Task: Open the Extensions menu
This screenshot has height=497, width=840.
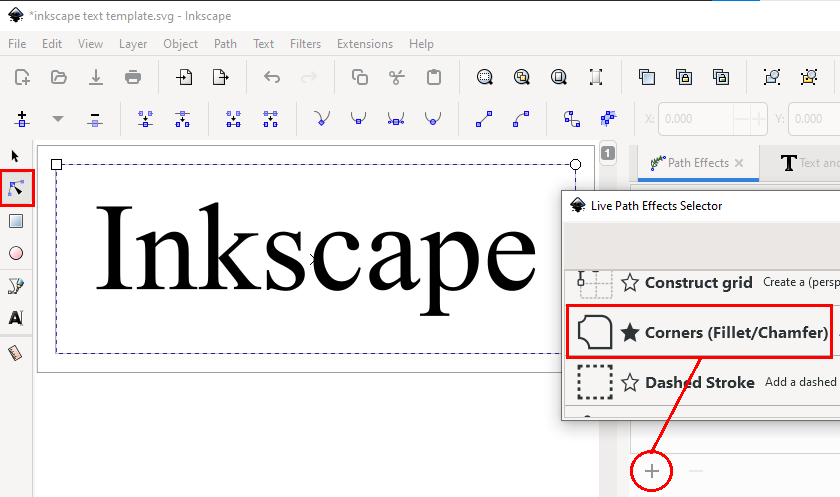Action: coord(365,44)
